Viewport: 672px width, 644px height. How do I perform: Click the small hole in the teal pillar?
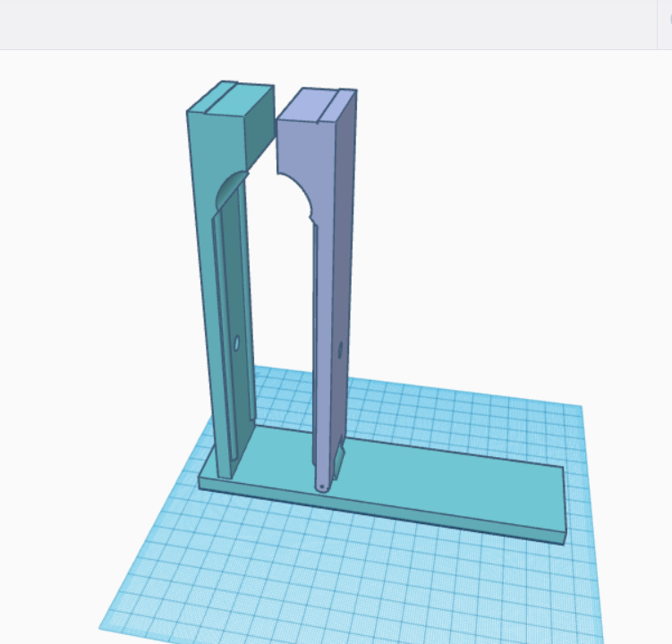pyautogui.click(x=237, y=343)
